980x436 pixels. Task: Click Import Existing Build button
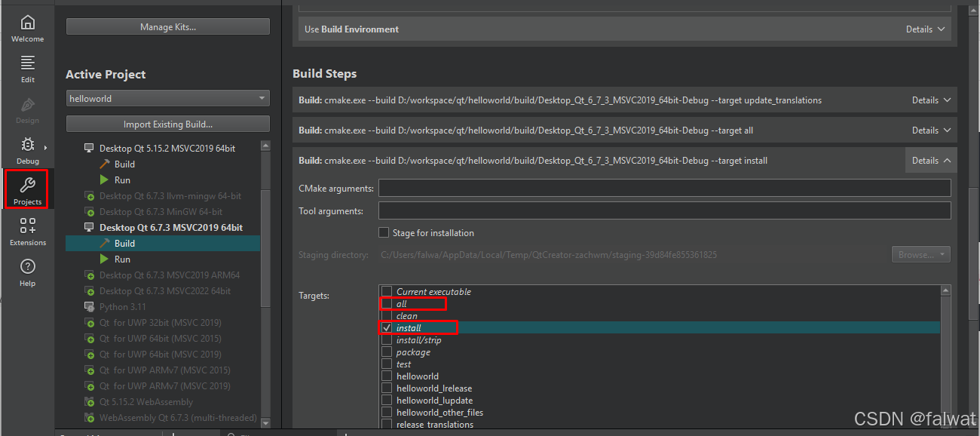click(167, 124)
